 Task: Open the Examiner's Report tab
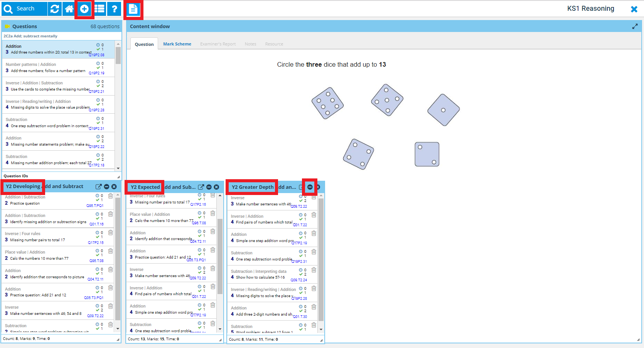click(218, 44)
